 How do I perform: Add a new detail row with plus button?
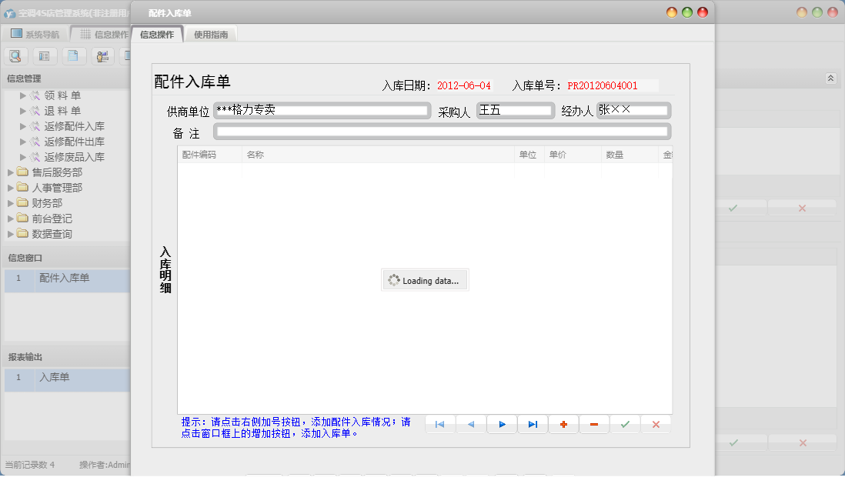pos(563,424)
